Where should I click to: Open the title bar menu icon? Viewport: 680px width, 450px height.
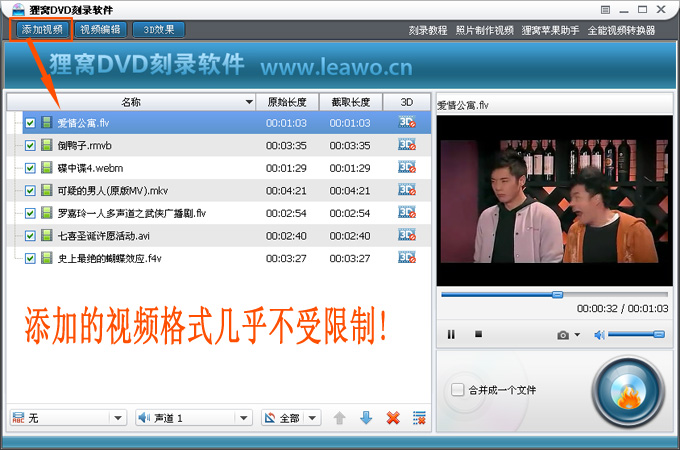[x=605, y=10]
